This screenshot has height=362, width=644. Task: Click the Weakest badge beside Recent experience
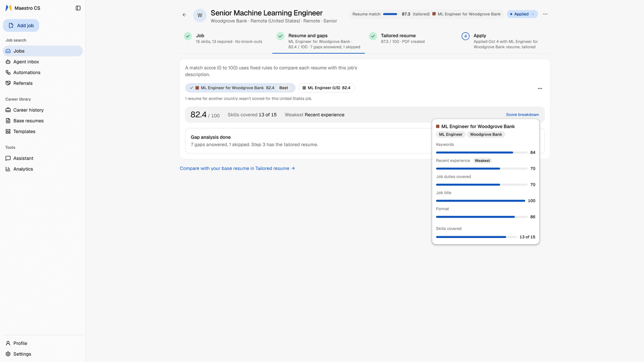click(x=482, y=161)
